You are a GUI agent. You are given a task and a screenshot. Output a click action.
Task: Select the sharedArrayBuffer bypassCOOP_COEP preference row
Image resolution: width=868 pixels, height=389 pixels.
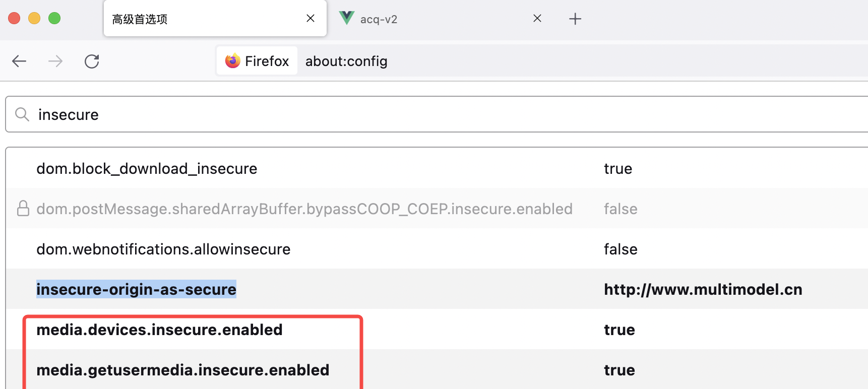tap(304, 209)
